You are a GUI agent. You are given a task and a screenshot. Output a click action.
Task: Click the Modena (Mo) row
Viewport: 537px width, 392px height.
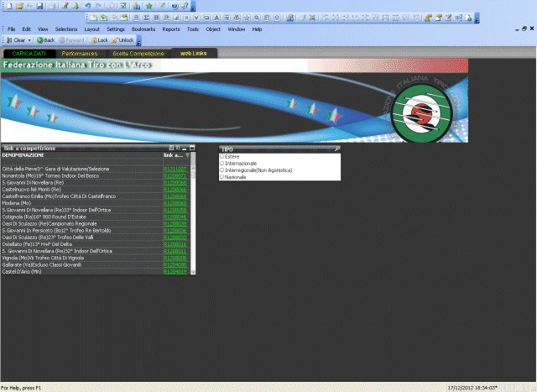(82, 203)
